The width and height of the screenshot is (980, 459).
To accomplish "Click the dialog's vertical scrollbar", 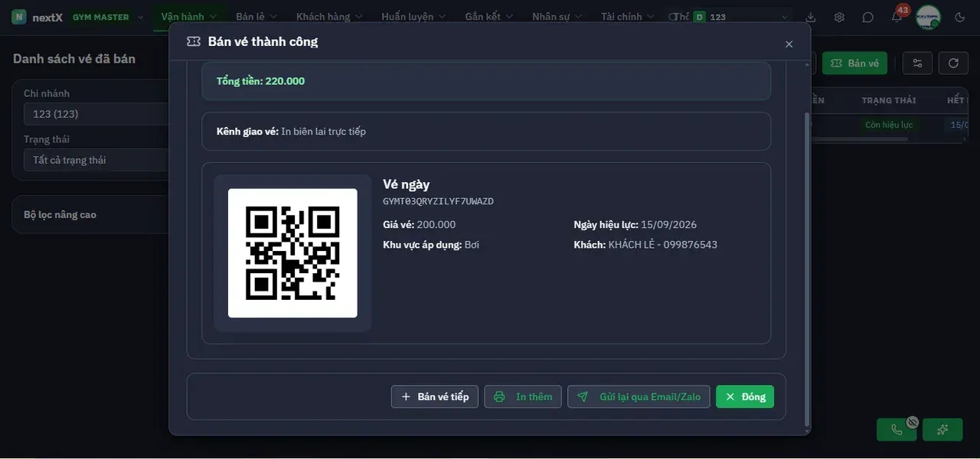I will 806,268.
